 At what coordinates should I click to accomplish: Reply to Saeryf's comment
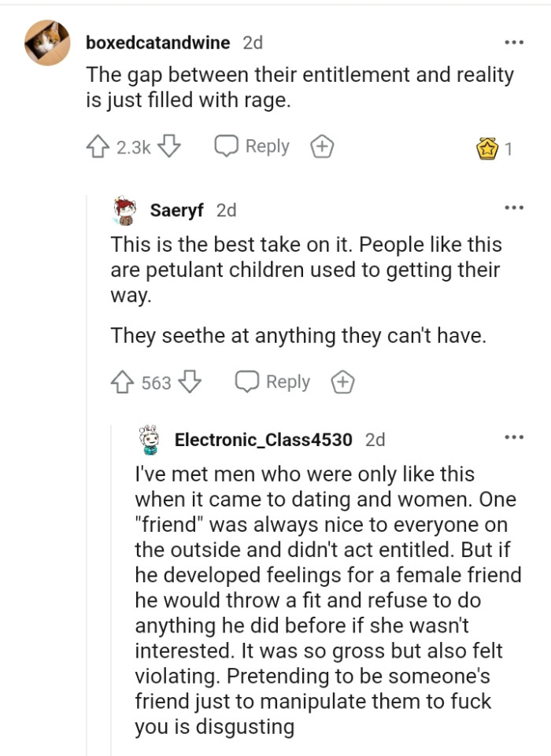coord(275,382)
